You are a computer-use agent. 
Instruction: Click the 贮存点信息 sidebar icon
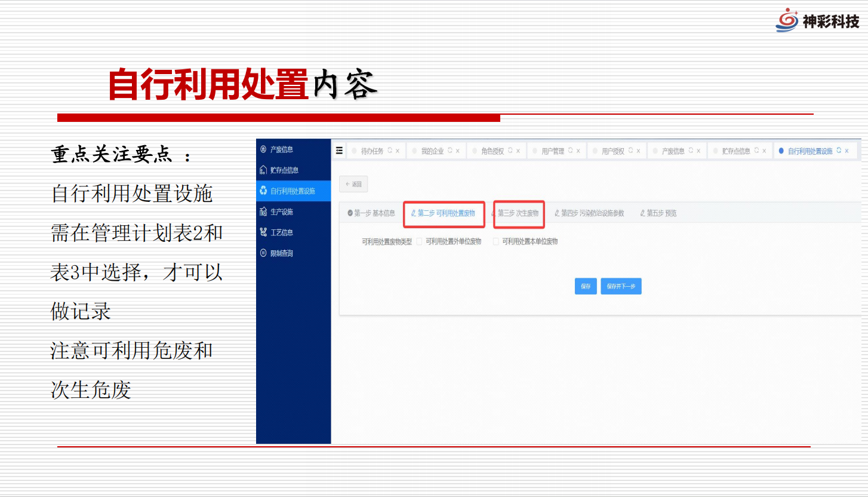tap(263, 170)
